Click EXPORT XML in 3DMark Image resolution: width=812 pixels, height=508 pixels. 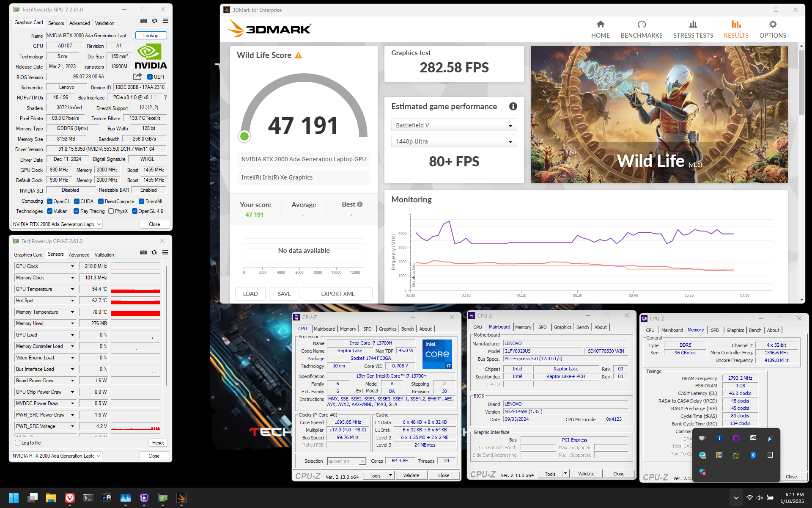coord(338,294)
